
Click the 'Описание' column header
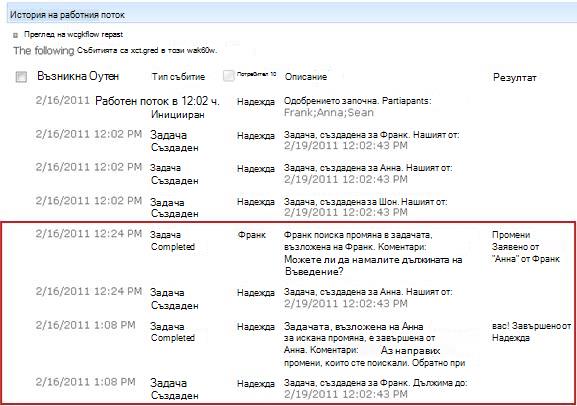point(306,77)
